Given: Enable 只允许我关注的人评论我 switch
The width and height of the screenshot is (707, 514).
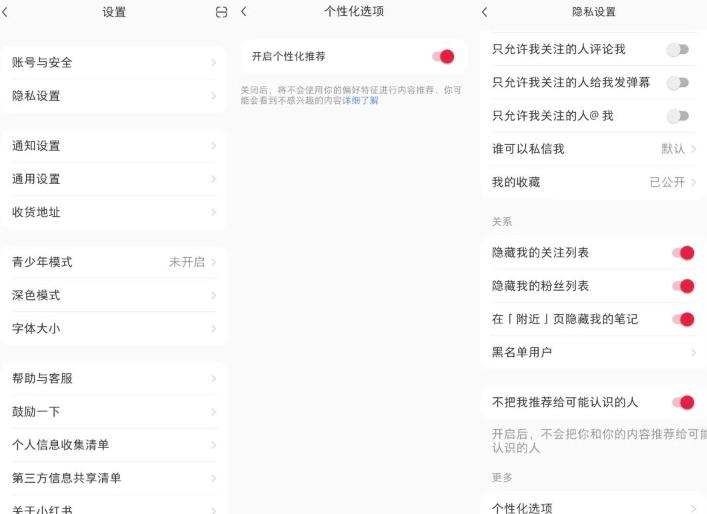Looking at the screenshot, I should 678,50.
